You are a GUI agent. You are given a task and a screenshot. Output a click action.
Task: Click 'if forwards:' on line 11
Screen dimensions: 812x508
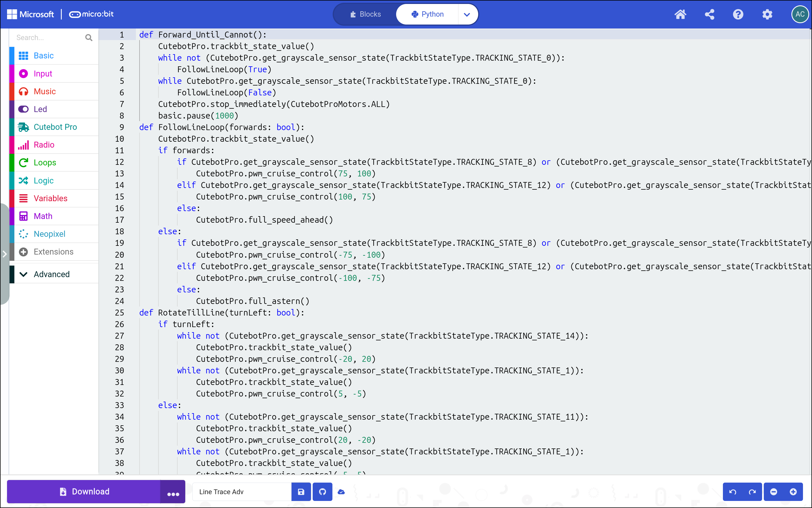[186, 150]
